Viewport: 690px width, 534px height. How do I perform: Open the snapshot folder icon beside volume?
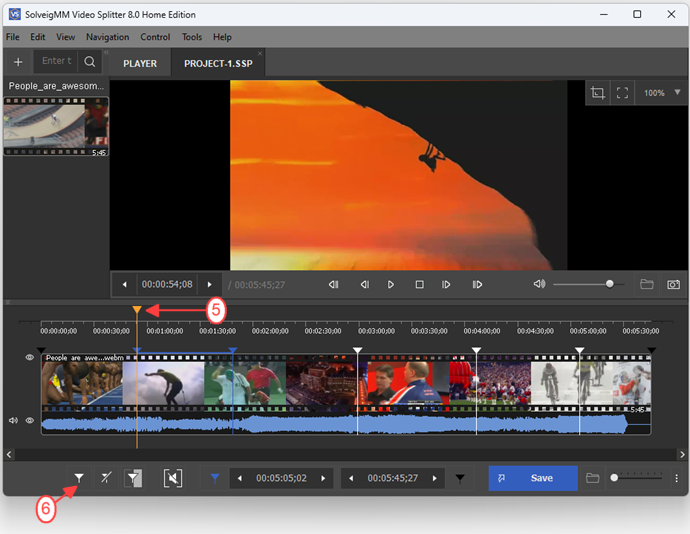[x=646, y=284]
